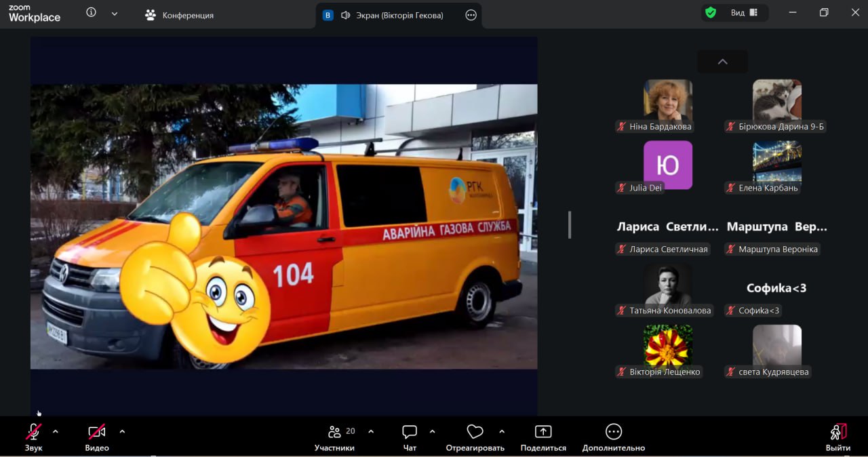The height and width of the screenshot is (457, 868).
Task: Open the Чат chat panel
Action: [410, 437]
